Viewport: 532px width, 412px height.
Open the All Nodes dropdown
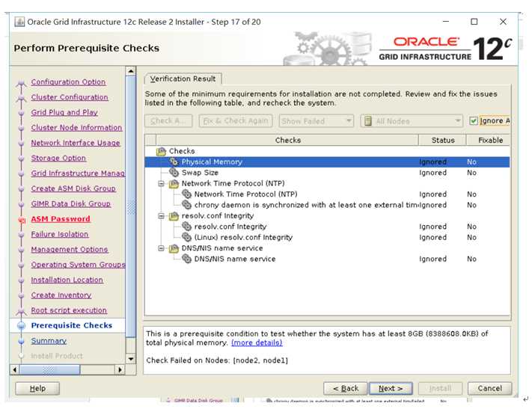[x=412, y=121]
